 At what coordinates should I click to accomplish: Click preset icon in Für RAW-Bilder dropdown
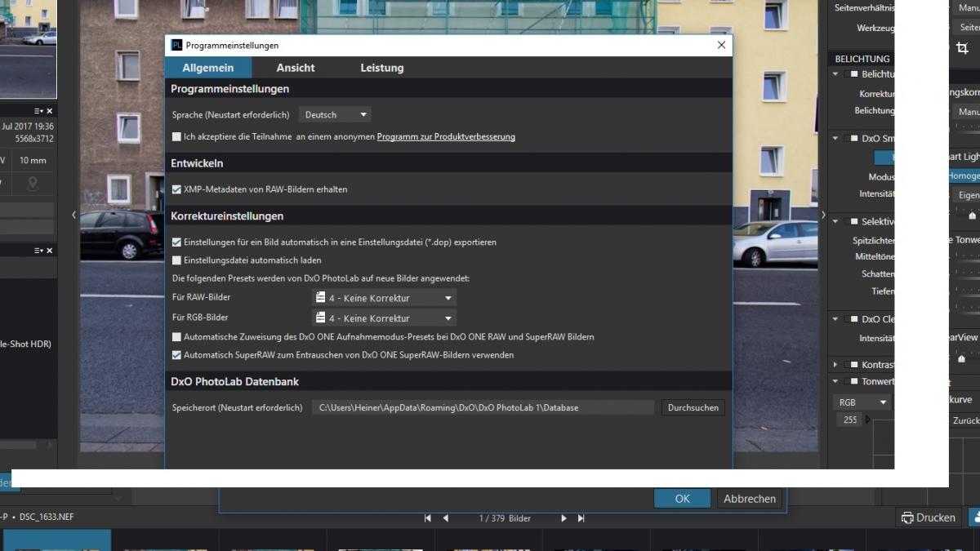pyautogui.click(x=321, y=298)
